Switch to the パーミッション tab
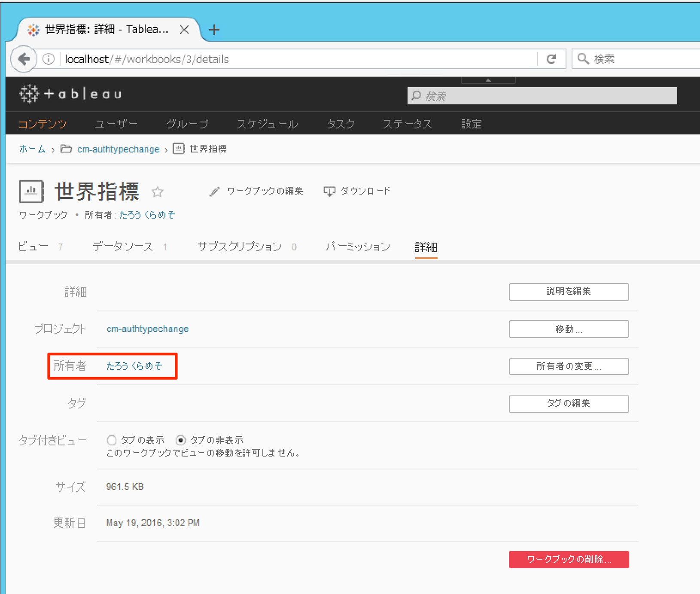The width and height of the screenshot is (700, 594). (357, 247)
